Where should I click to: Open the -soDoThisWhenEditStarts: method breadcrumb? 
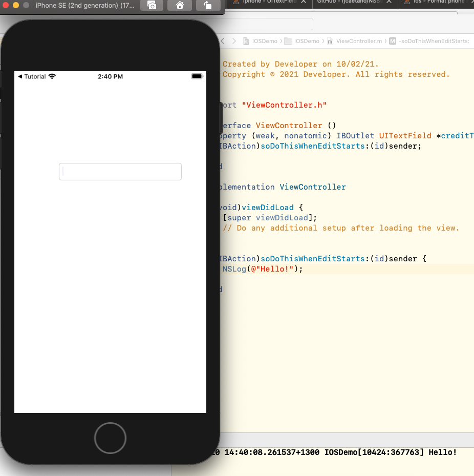(x=429, y=41)
